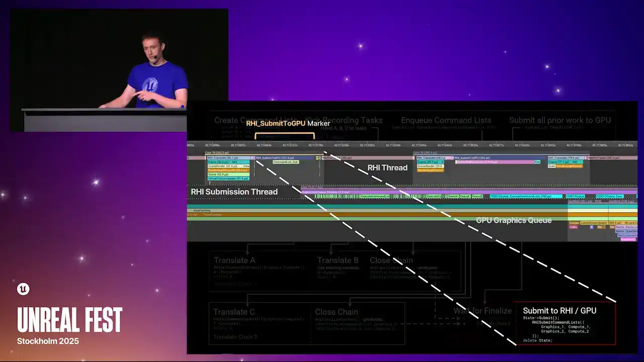The width and height of the screenshot is (644, 362).
Task: Click the Unreal Engine logo above Unreal Fest
Action: [23, 289]
